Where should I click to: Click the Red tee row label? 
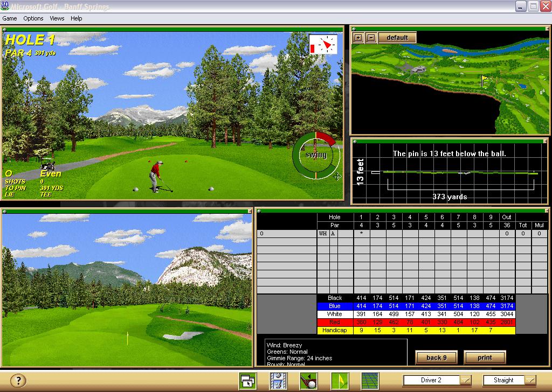click(334, 322)
